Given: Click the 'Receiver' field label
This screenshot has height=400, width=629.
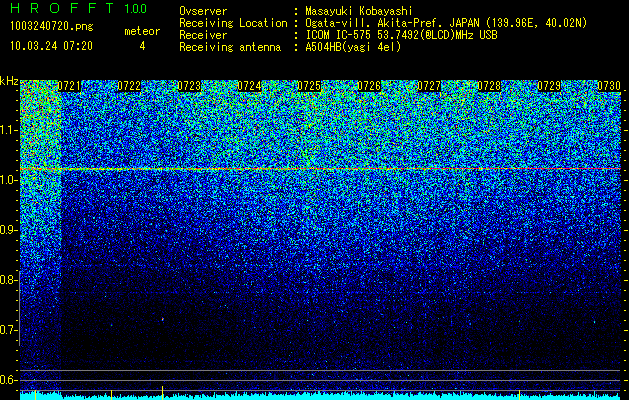Looking at the screenshot, I should [203, 35].
